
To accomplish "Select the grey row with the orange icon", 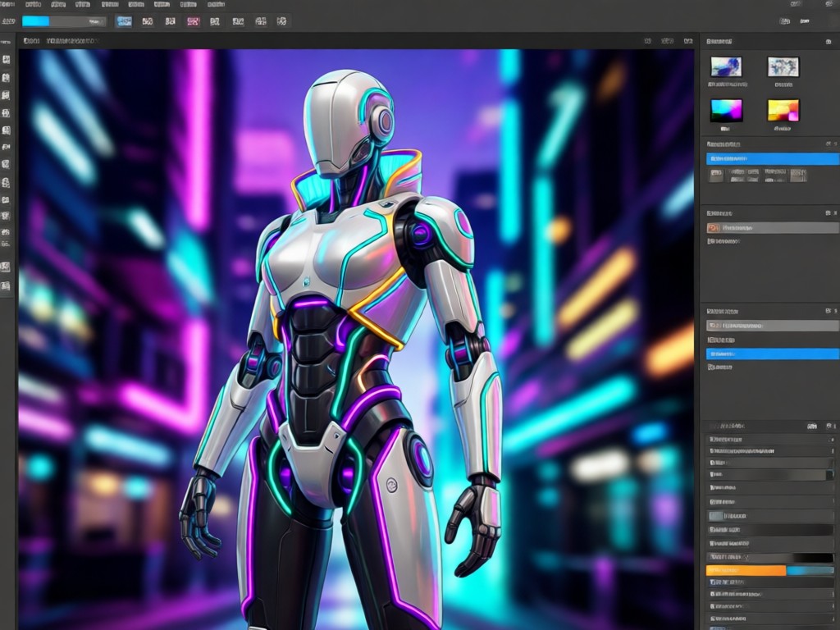I will pos(773,228).
